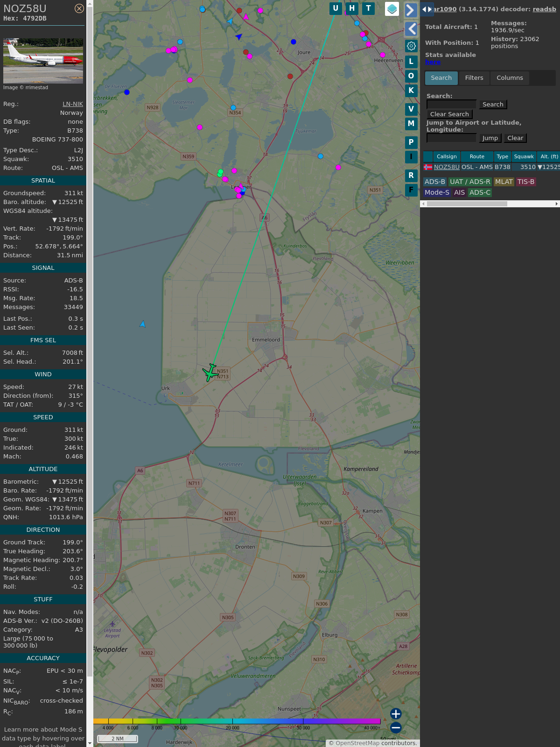Click the left chevron sidebar collapse arrow
The image size is (560, 747).
411,29
